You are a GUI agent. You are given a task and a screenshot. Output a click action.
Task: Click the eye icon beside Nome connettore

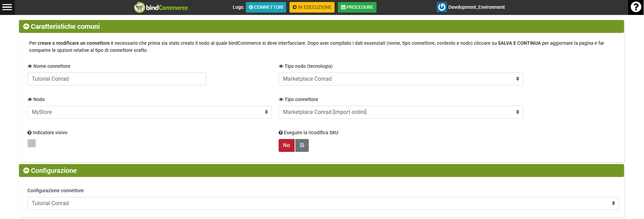pos(30,66)
